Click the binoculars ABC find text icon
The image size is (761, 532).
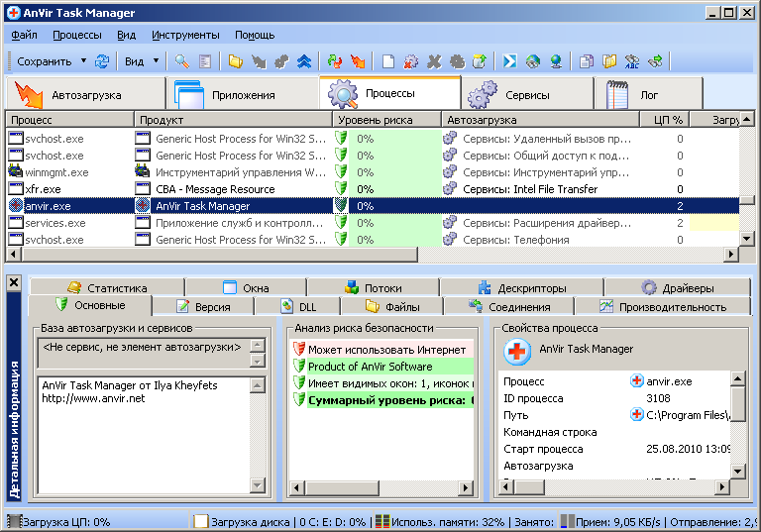click(632, 61)
